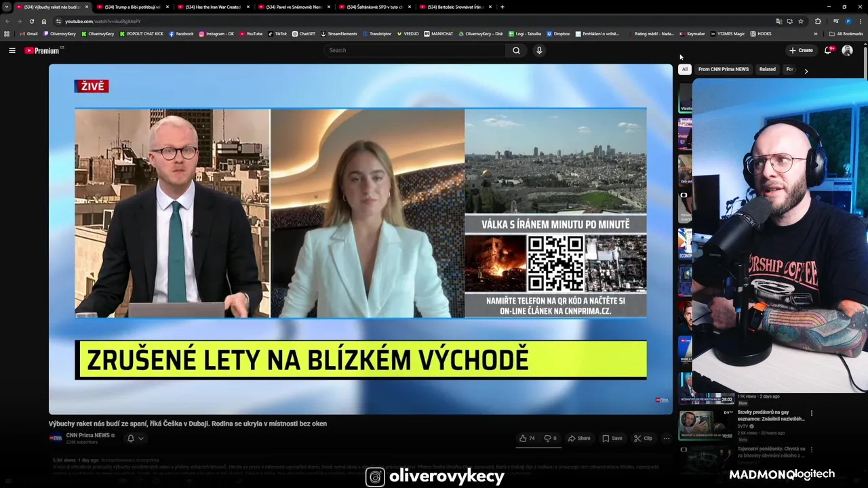This screenshot has width=868, height=488.
Task: Save the video with Save button
Action: pos(612,438)
